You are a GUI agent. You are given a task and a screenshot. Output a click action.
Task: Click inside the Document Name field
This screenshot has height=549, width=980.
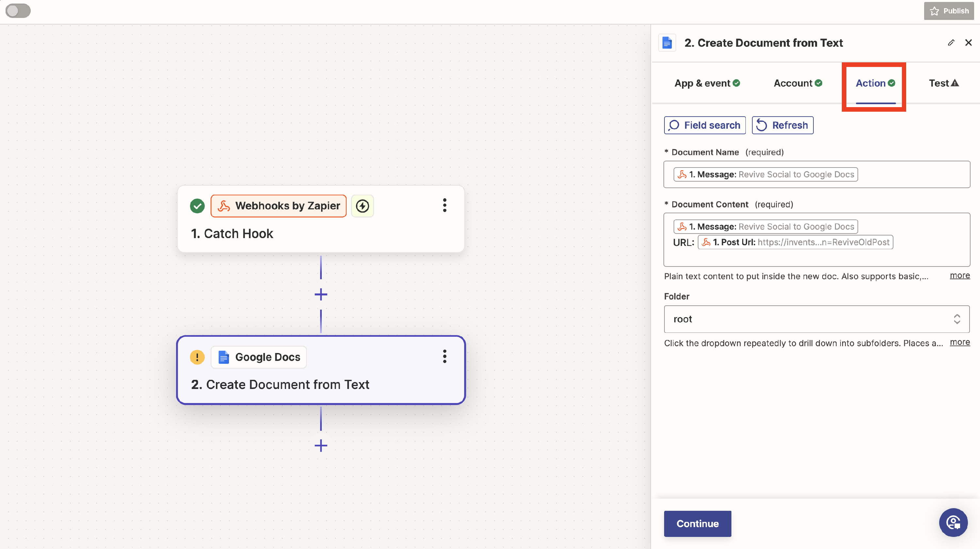click(x=913, y=174)
